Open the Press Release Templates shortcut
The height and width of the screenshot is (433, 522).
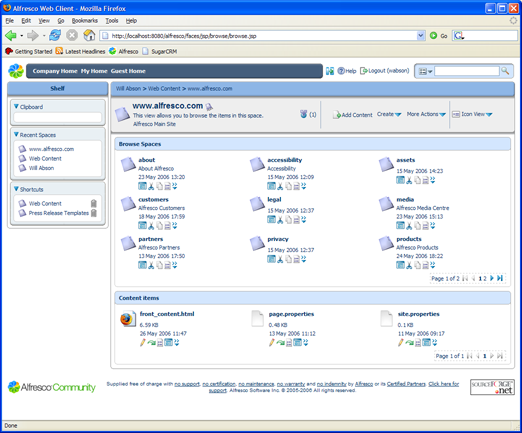point(59,213)
